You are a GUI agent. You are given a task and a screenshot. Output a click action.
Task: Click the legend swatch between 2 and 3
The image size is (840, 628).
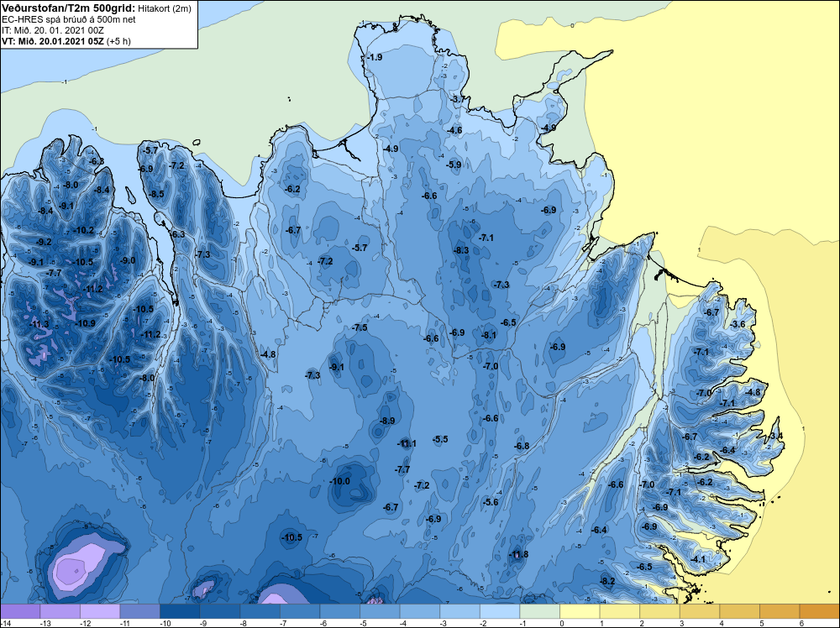coord(660,611)
